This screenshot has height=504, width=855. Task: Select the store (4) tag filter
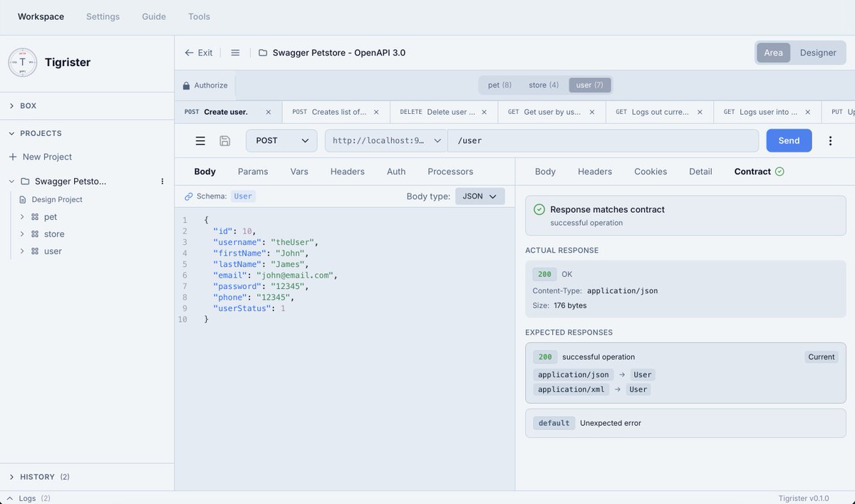[544, 85]
